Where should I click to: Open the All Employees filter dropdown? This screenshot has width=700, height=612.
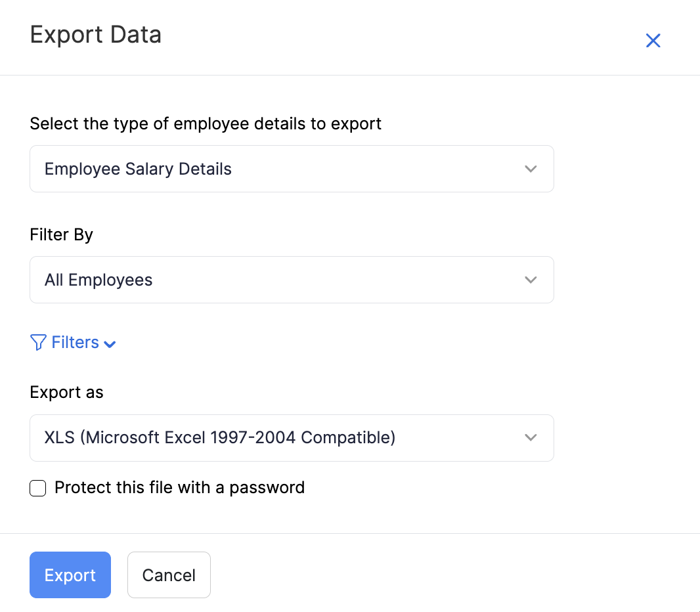292,280
